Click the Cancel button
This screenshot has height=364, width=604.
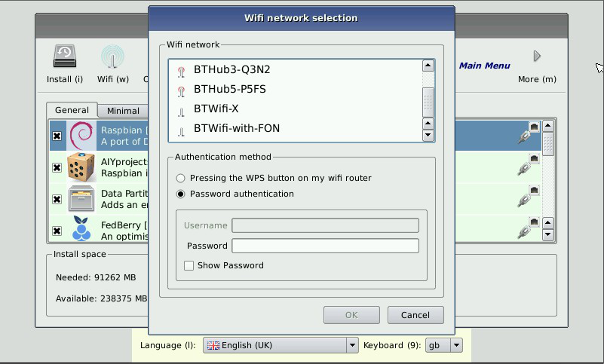(415, 315)
